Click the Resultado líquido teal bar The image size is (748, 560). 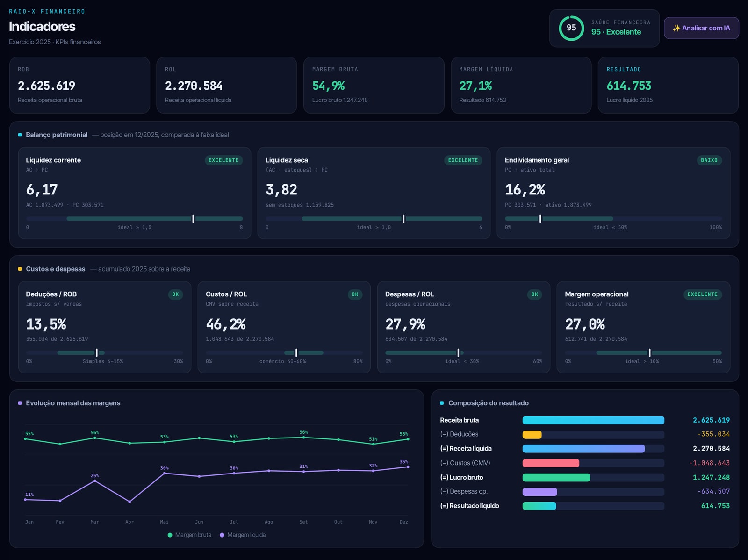pos(539,506)
